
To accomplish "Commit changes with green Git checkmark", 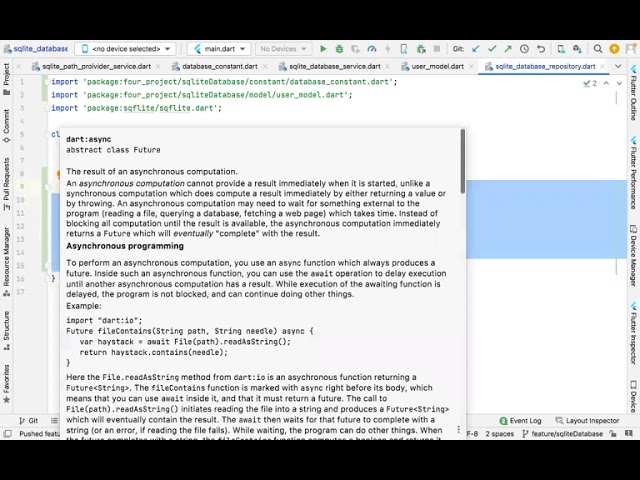I will (492, 49).
